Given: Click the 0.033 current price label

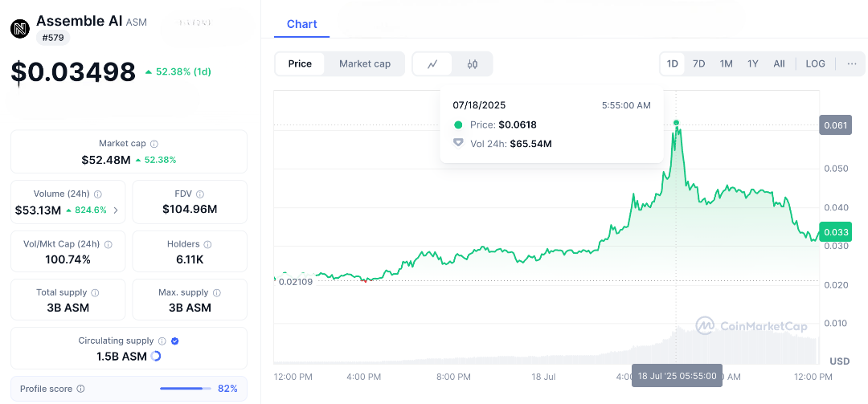Looking at the screenshot, I should point(835,232).
